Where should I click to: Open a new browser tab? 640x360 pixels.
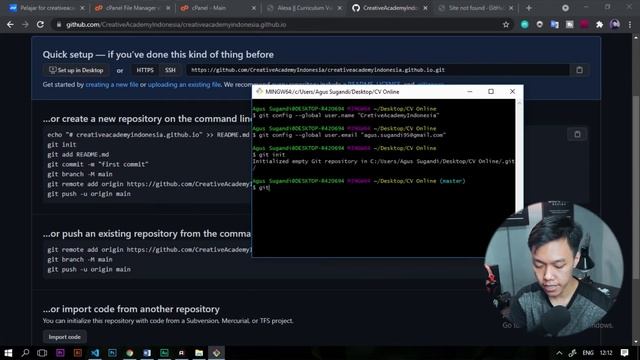coord(529,8)
